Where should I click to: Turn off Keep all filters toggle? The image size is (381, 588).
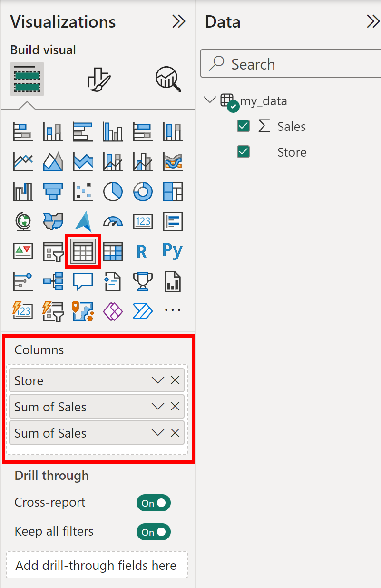(153, 532)
